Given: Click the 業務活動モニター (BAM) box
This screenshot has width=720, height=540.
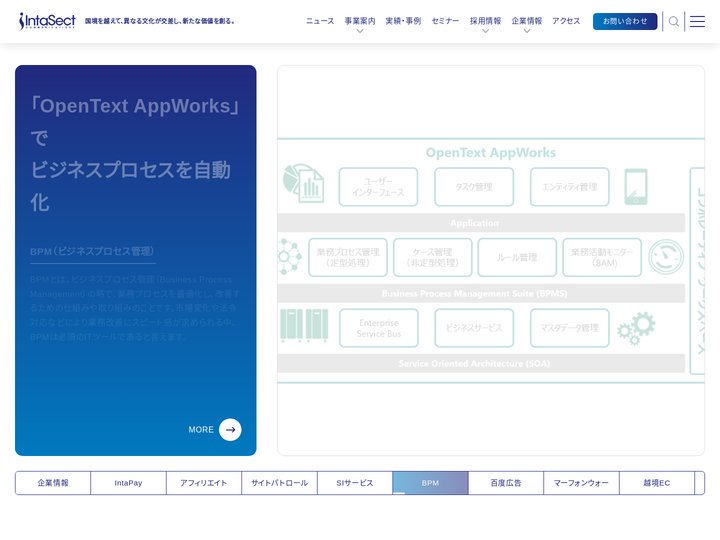Looking at the screenshot, I should [602, 257].
